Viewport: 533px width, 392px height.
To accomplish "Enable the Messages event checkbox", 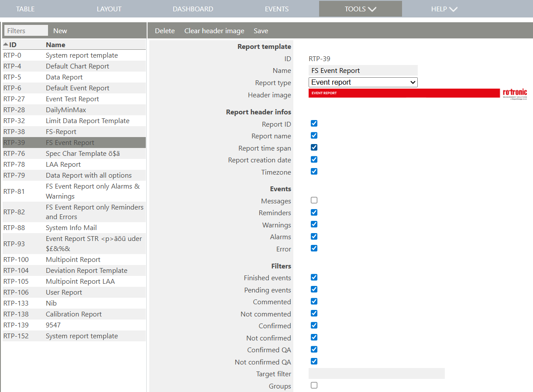I will (314, 200).
